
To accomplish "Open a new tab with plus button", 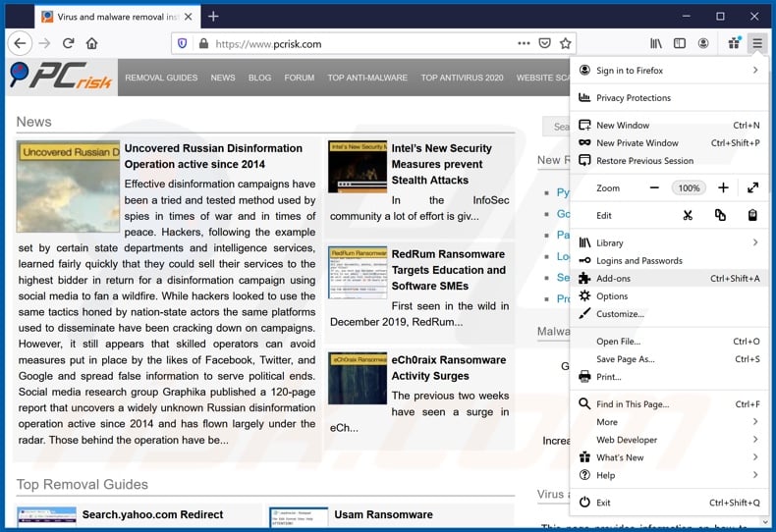I will 213,16.
